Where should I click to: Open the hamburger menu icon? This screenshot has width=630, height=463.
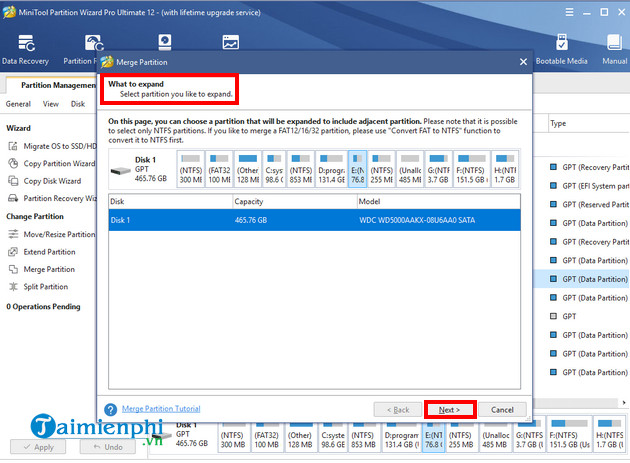[569, 12]
